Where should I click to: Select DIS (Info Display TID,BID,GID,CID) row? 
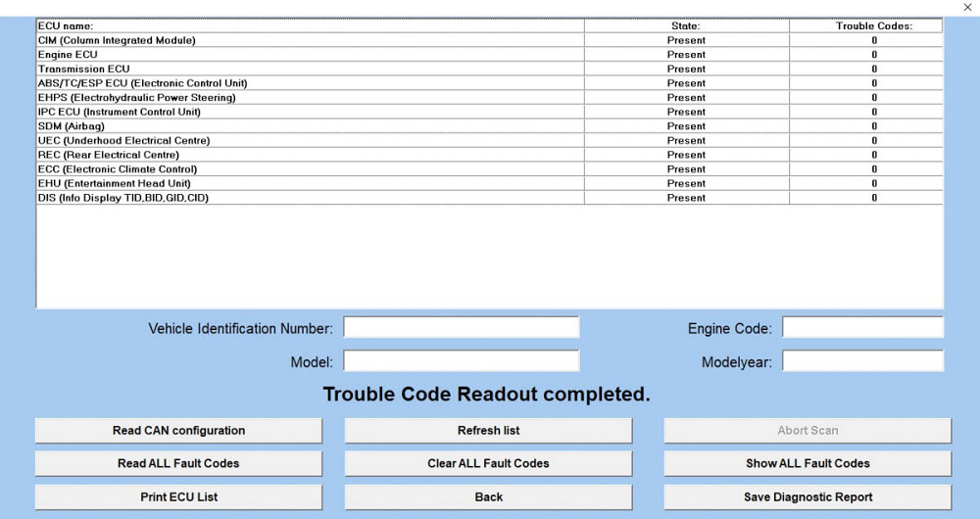click(x=489, y=198)
